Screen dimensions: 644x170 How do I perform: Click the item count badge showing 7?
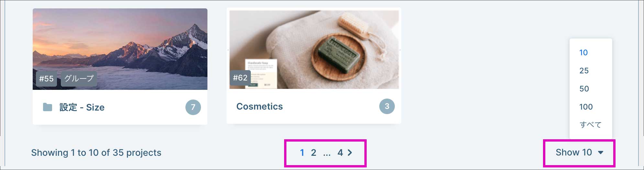pos(193,107)
